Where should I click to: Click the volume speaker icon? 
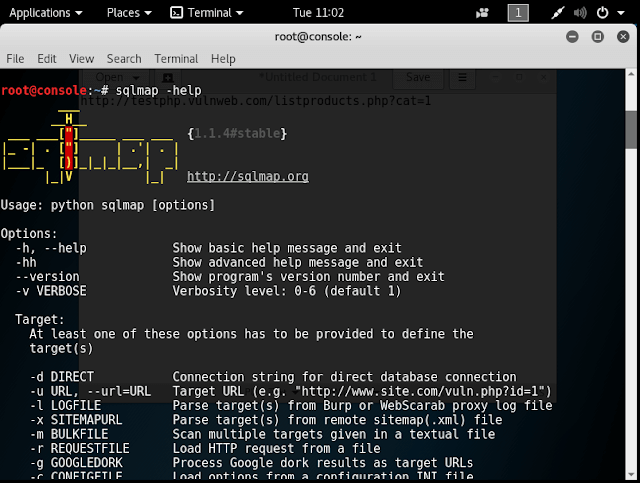[580, 13]
